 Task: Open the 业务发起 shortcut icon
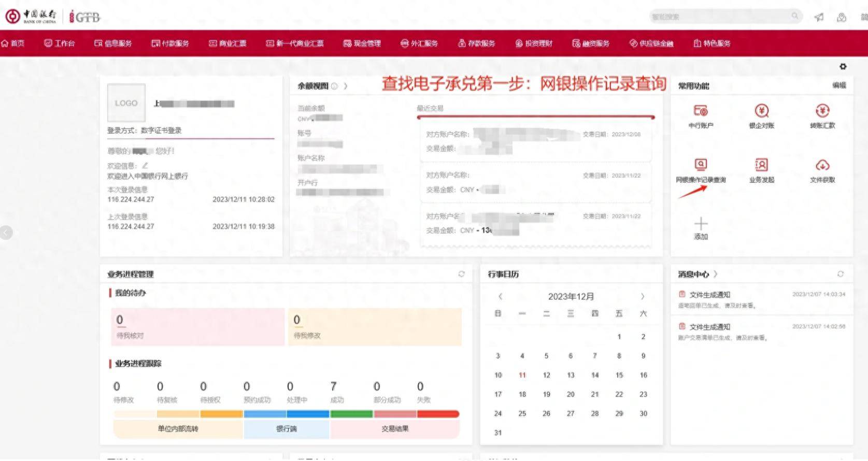pos(761,165)
